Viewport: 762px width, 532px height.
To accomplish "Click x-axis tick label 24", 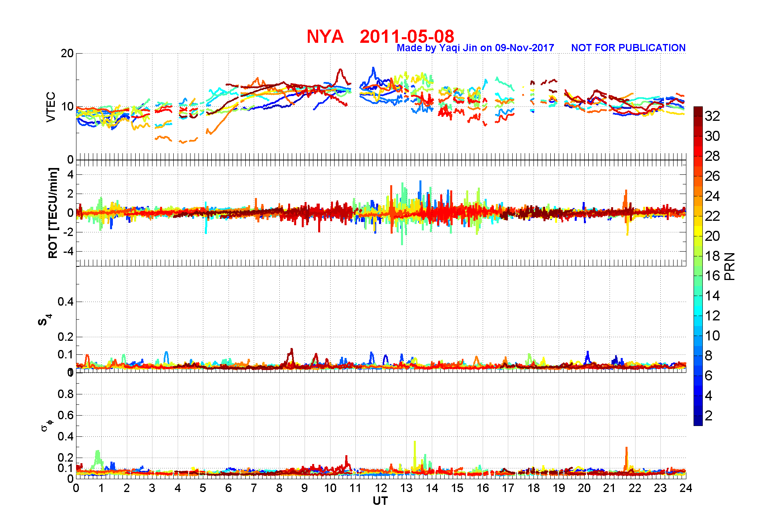I will coord(686,488).
